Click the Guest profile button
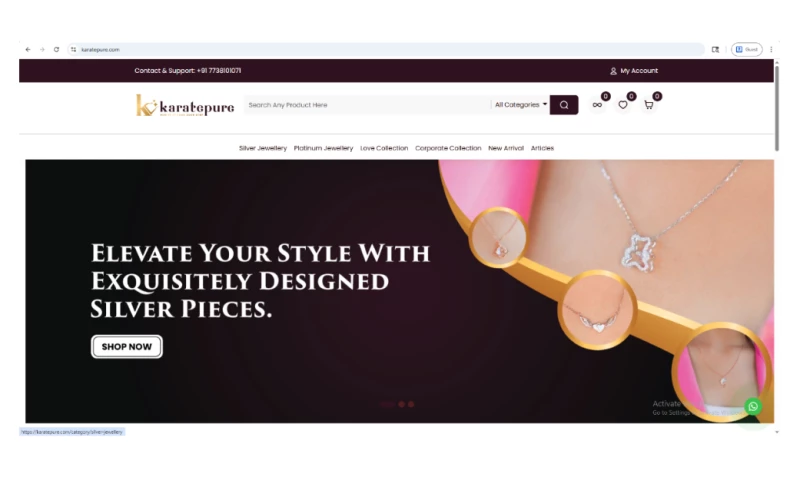The height and width of the screenshot is (480, 800). (x=746, y=49)
